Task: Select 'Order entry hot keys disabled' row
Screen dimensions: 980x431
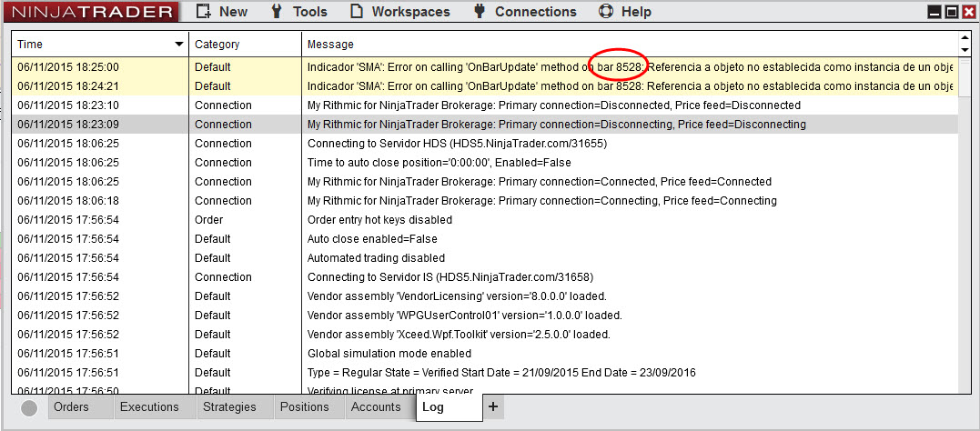Action: (x=485, y=220)
